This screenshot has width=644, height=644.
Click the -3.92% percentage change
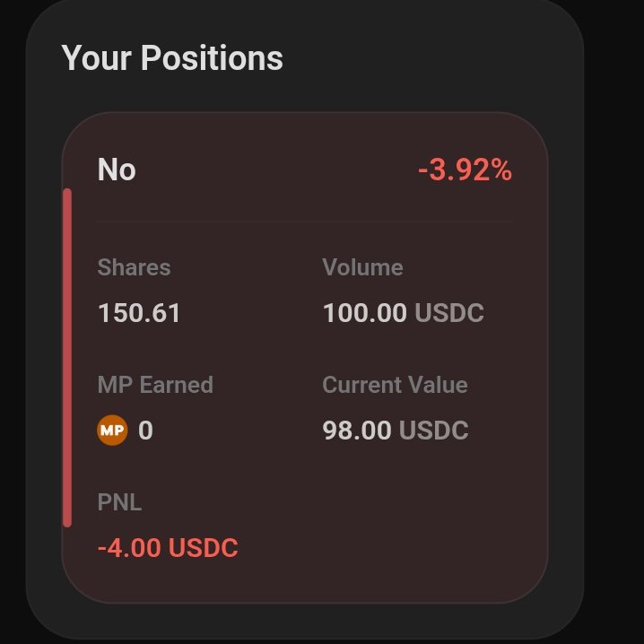[x=465, y=170]
